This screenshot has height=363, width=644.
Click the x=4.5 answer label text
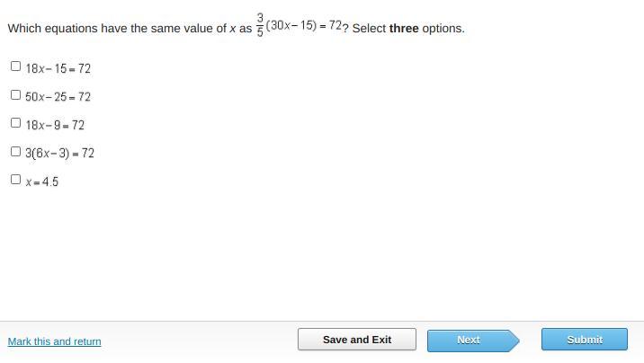[x=42, y=181]
